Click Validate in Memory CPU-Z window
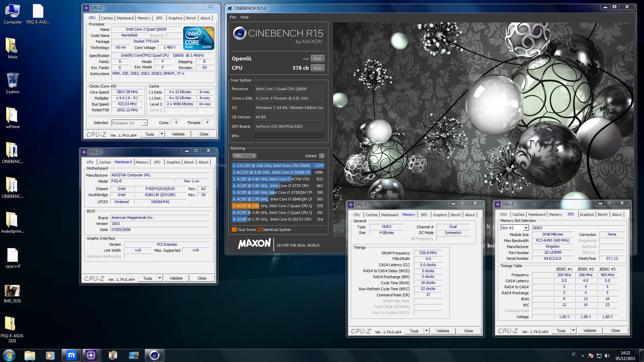The image size is (644, 362). [x=443, y=331]
